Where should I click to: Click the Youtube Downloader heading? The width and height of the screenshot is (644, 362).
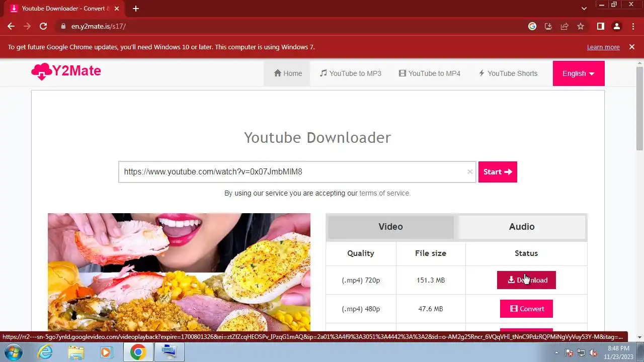317,138
